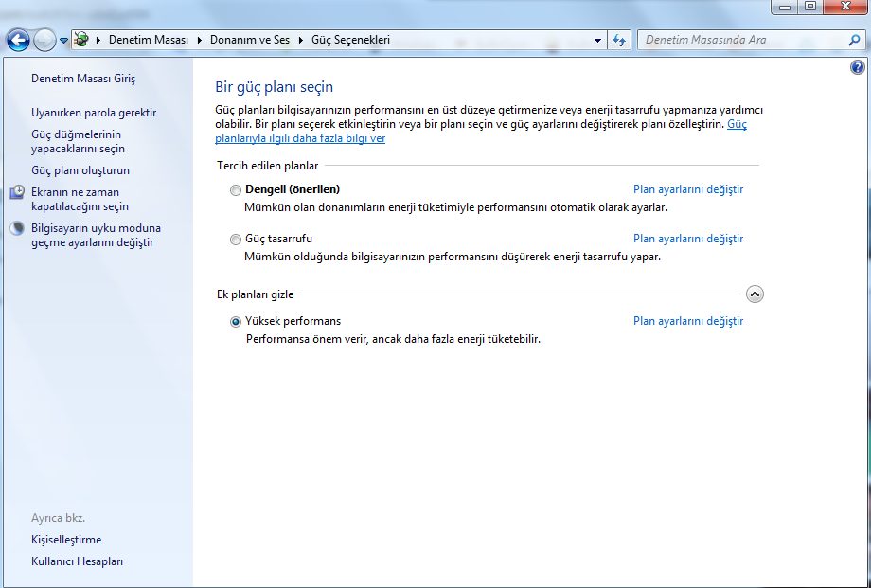Click the search magnifier icon
The width and height of the screenshot is (871, 588).
pyautogui.click(x=854, y=40)
